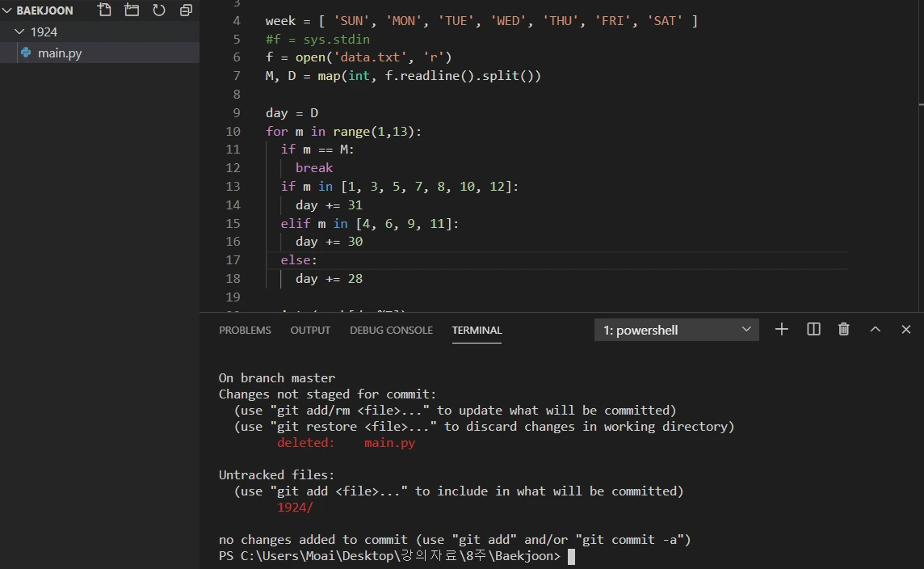Click 'data.txt' string in open call

click(374, 57)
